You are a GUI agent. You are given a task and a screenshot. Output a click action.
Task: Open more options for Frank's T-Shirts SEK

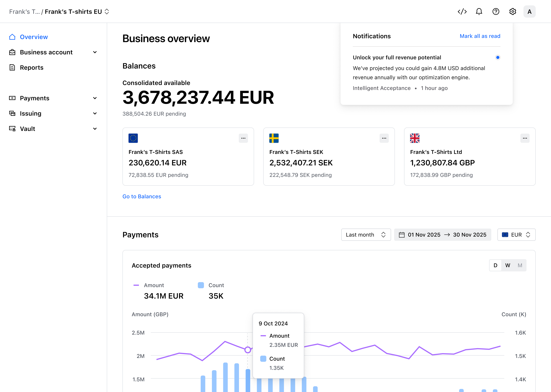pos(384,138)
